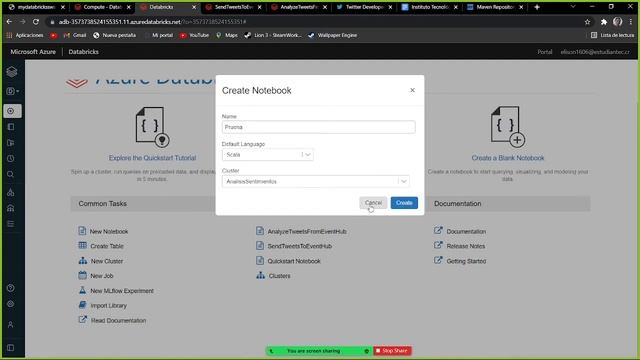Image resolution: width=640 pixels, height=360 pixels.
Task: Open Quickstart Notebook recent item
Action: [294, 261]
